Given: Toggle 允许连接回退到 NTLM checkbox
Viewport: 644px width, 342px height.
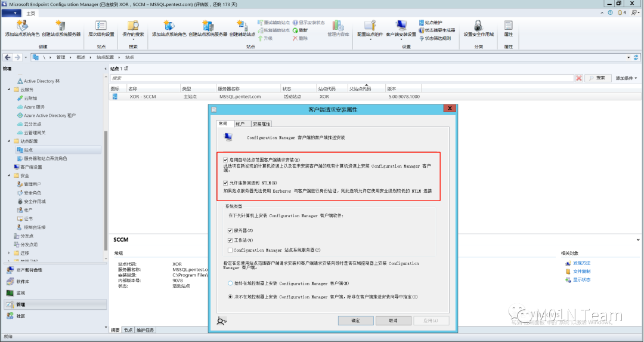Looking at the screenshot, I should (x=225, y=183).
